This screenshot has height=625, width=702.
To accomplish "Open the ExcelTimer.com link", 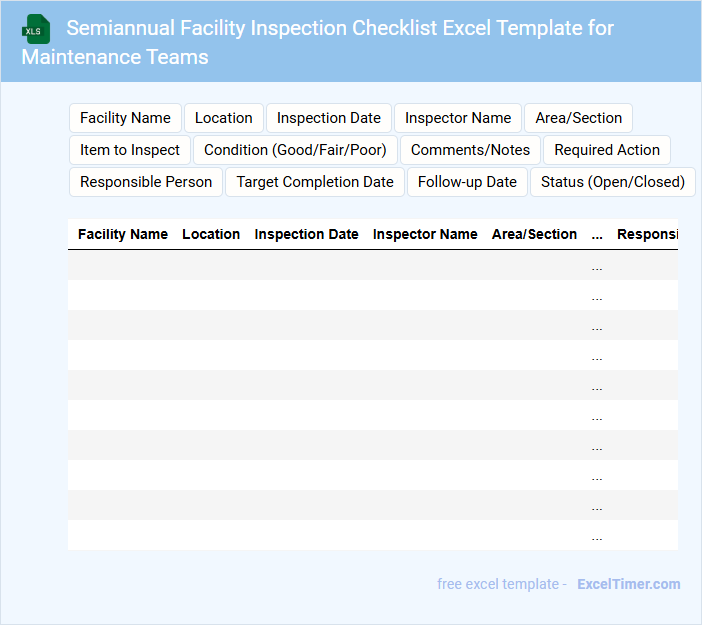I will coord(628,584).
